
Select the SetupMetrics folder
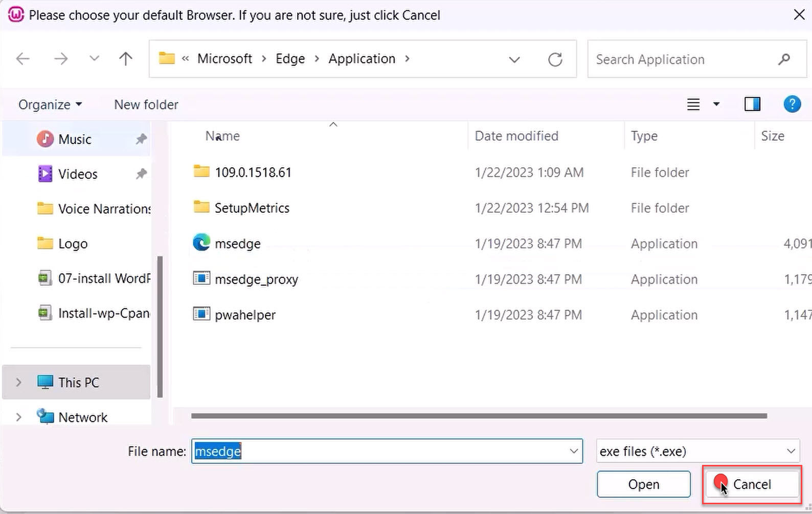252,208
